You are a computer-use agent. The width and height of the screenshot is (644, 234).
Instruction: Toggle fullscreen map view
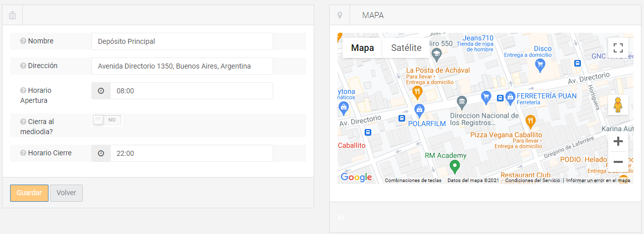coord(618,48)
